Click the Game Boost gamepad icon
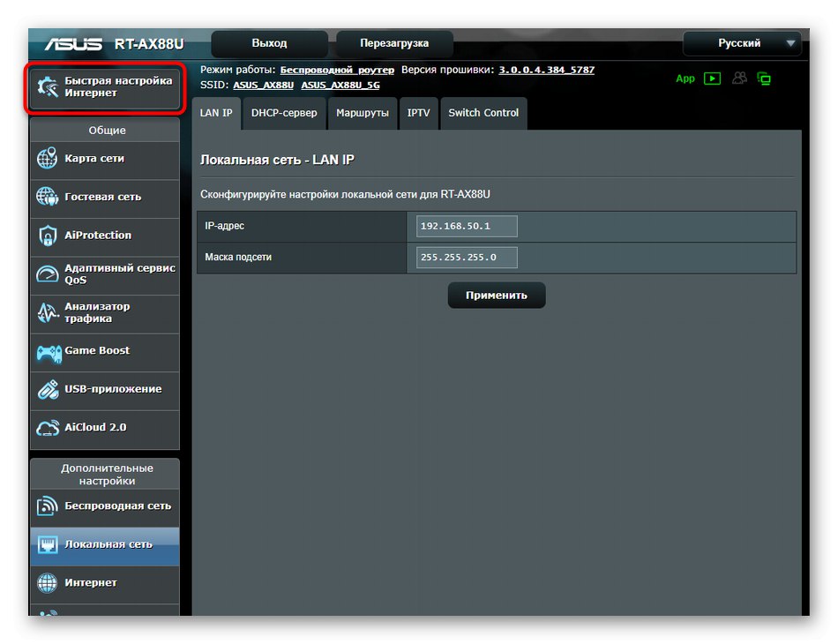 (49, 353)
